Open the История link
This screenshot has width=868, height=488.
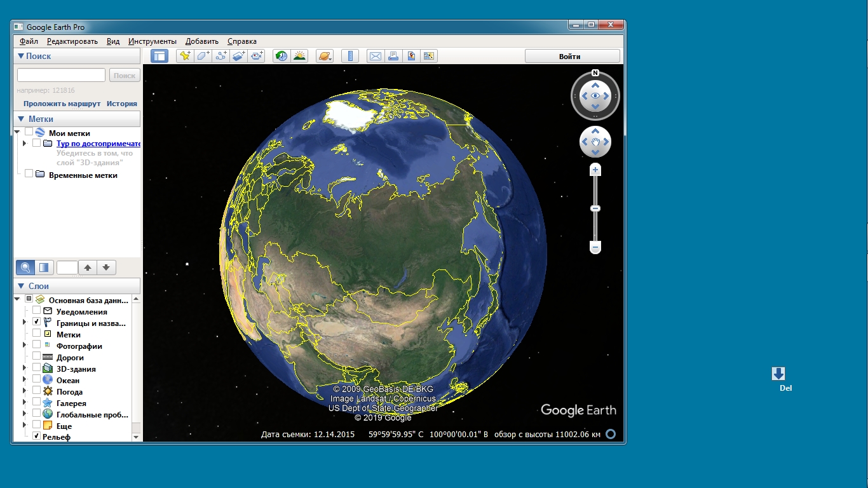[x=122, y=104]
